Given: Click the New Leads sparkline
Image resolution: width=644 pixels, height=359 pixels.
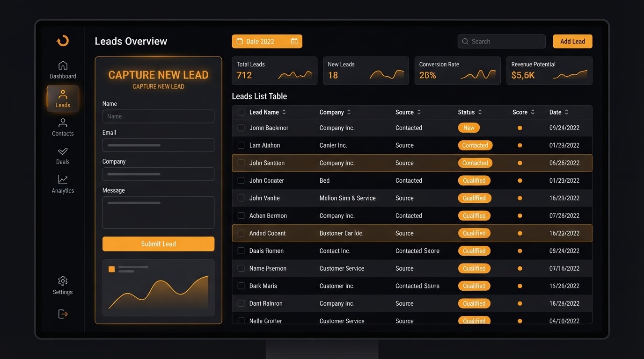Looking at the screenshot, I should 387,75.
